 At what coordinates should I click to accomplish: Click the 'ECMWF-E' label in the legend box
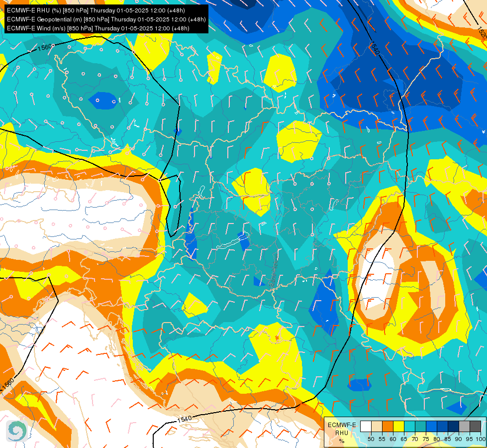click(x=342, y=425)
